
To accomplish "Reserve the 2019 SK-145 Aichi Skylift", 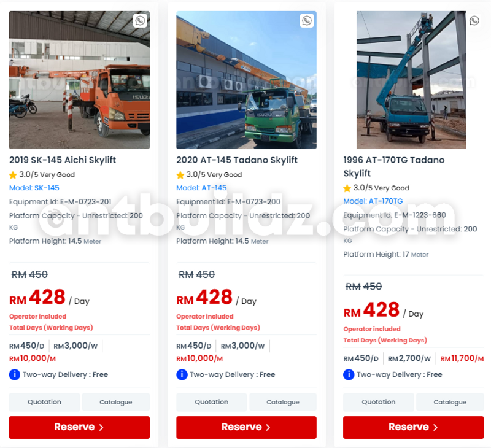I will (79, 427).
